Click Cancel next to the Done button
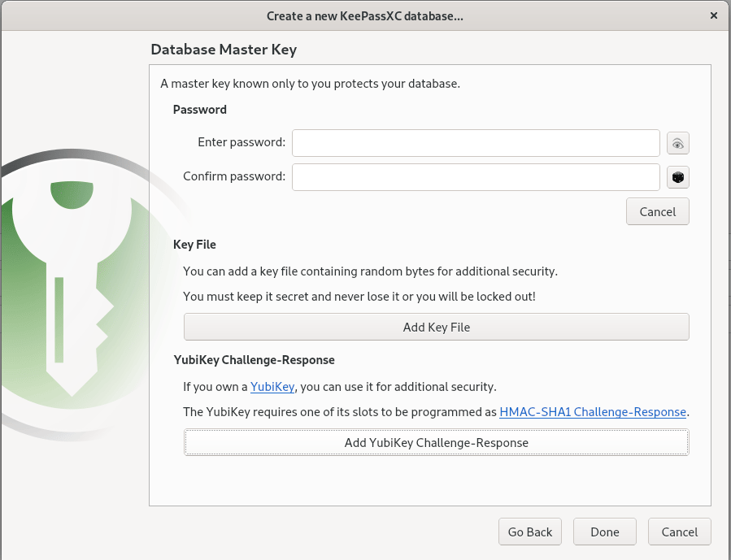The height and width of the screenshot is (560, 731). point(679,532)
